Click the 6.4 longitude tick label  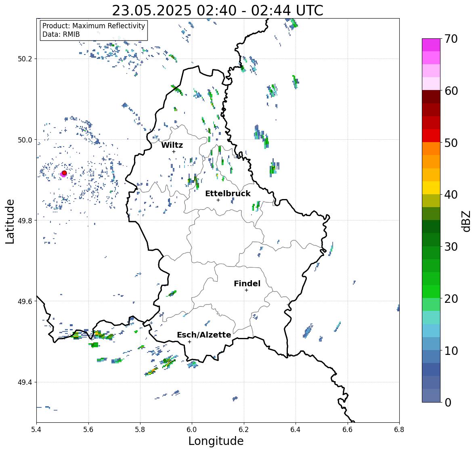pos(296,430)
